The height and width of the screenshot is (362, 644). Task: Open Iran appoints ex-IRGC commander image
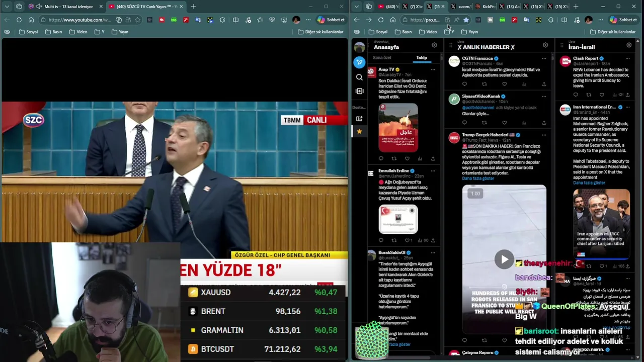601,224
